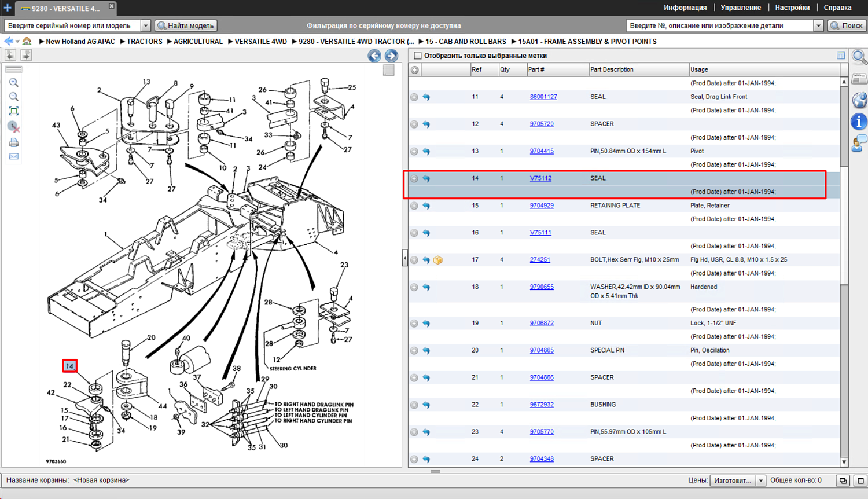Add BUSHING 9672932 to cart via arrow icon
The height and width of the screenshot is (499, 868).
click(x=426, y=405)
